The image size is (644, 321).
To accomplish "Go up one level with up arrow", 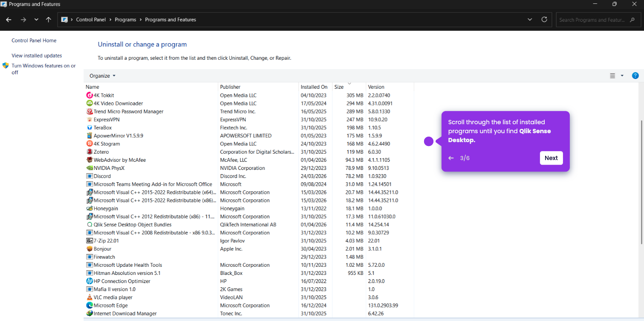I will coord(49,20).
